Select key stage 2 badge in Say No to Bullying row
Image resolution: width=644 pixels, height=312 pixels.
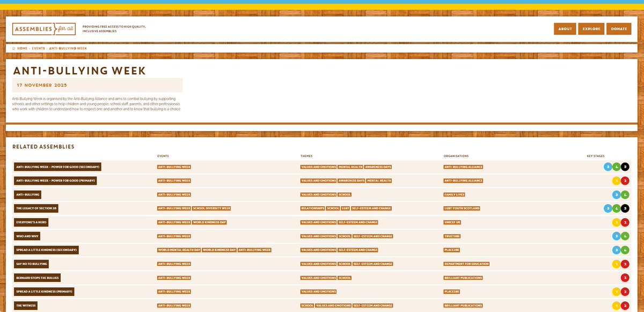click(625, 264)
